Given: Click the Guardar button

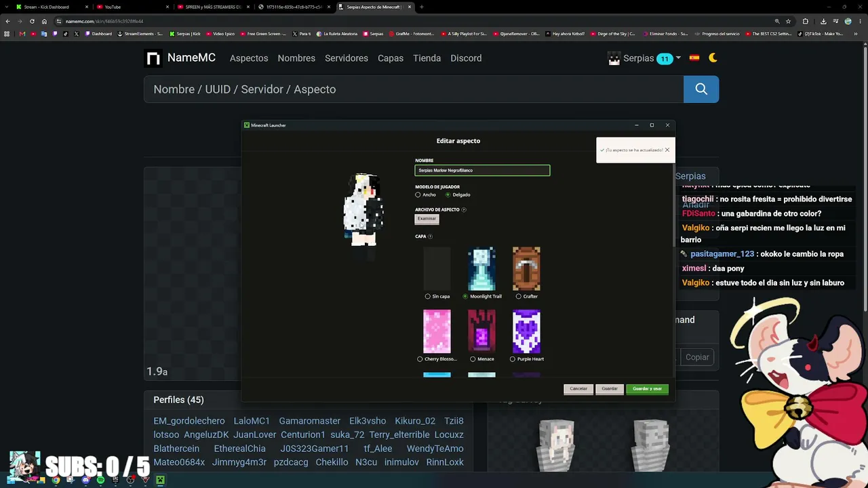Looking at the screenshot, I should point(610,389).
